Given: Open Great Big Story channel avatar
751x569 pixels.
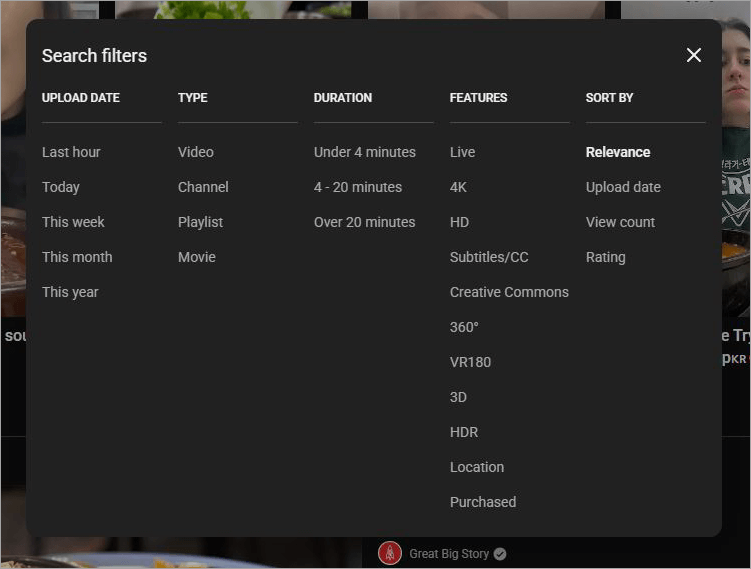Looking at the screenshot, I should [390, 553].
